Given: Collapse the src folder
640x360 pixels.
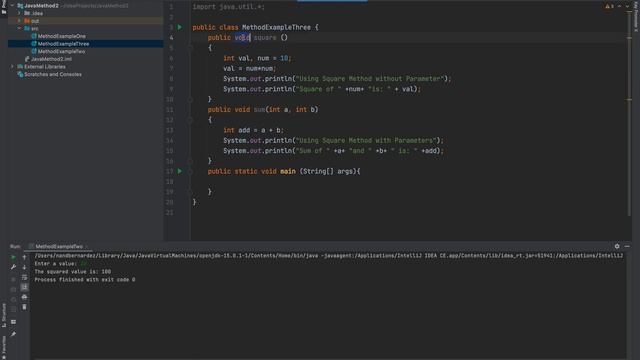Looking at the screenshot, I should (19, 28).
